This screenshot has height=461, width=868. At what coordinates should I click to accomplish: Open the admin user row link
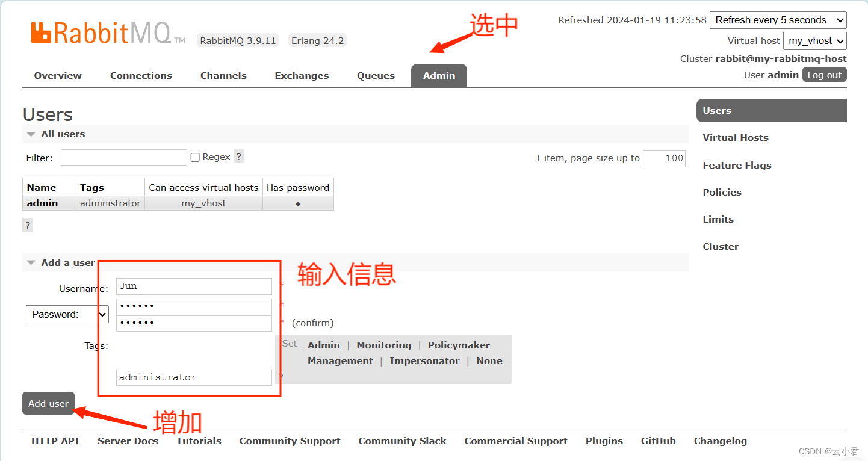(42, 203)
